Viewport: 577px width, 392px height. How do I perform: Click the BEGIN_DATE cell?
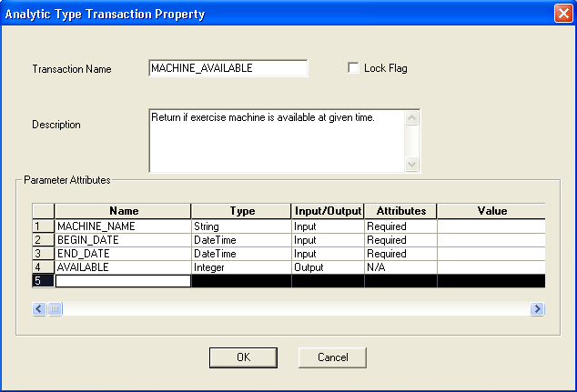click(123, 240)
